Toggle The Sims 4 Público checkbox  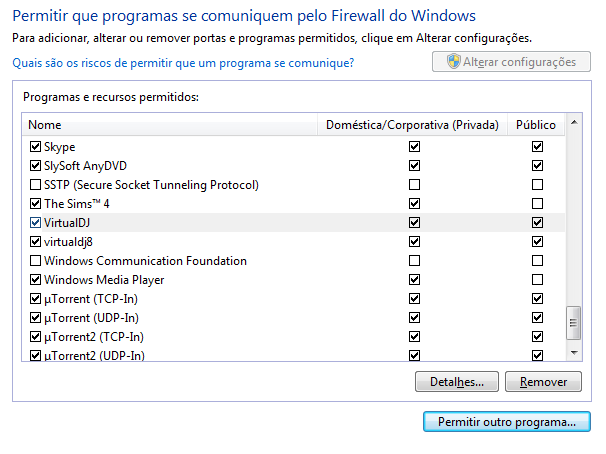click(537, 203)
